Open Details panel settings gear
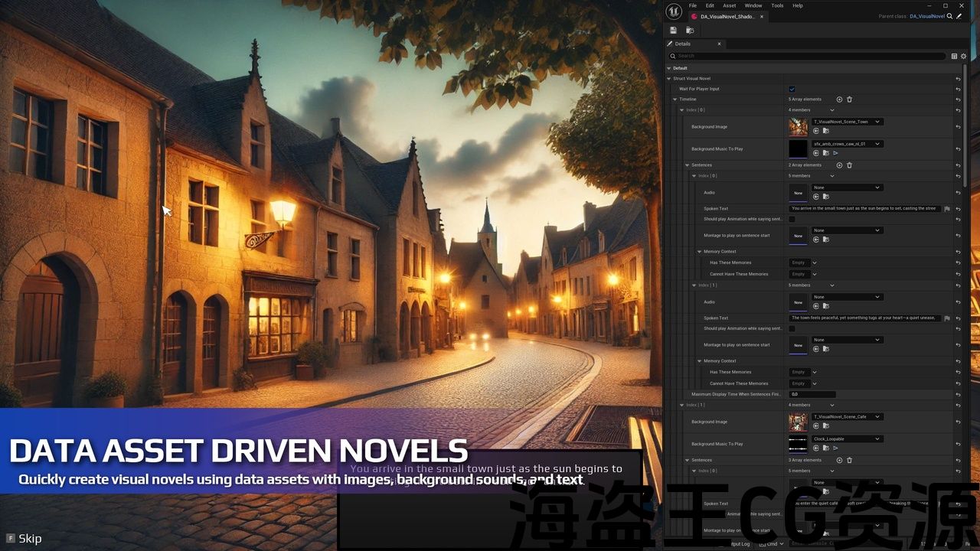The image size is (980, 551). (963, 56)
